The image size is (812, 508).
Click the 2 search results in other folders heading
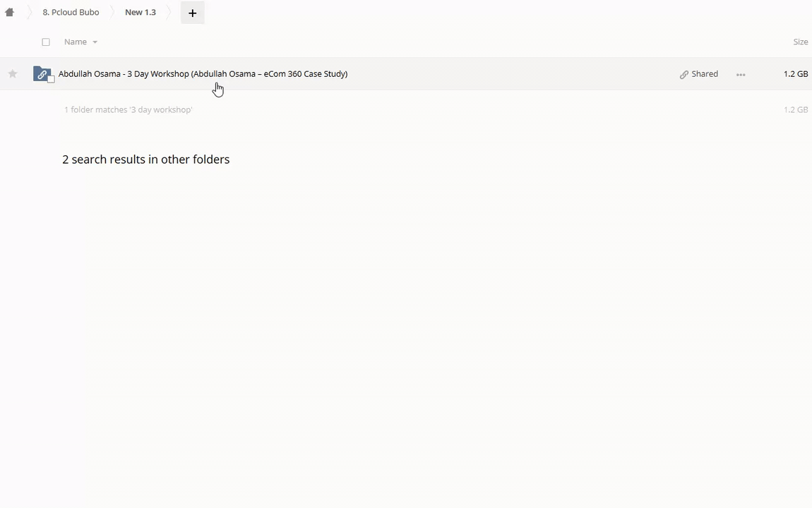tap(145, 159)
